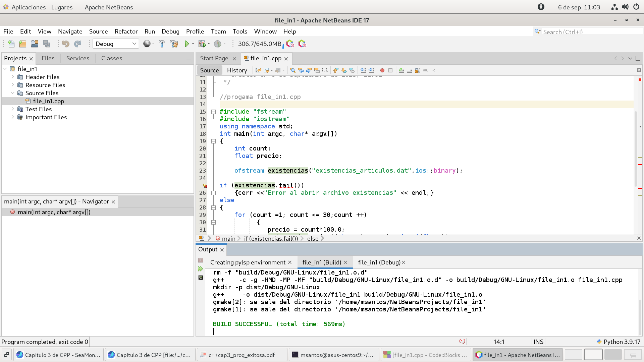Viewport: 644px width, 362px height.
Task: Click the Find Previous Occurrence icon
Action: 301,70
